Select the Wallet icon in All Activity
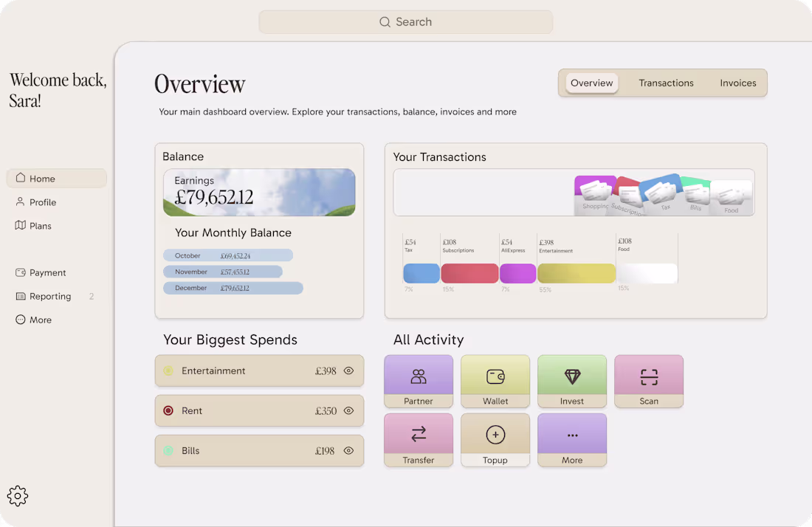 point(495,376)
